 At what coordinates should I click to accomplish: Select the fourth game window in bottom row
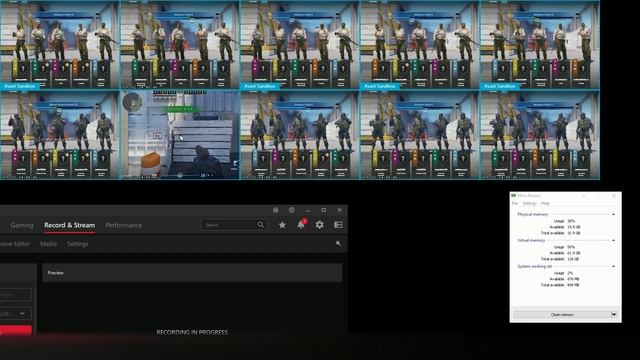click(420, 135)
